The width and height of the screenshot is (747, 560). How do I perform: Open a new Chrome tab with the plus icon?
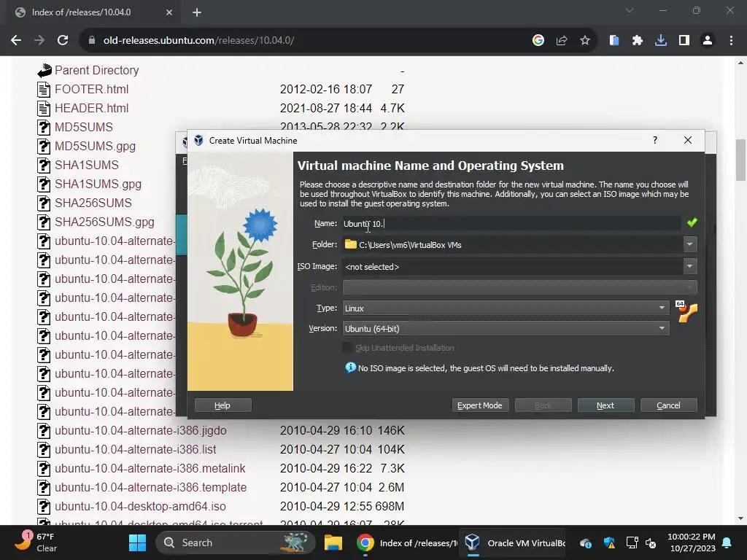(x=197, y=12)
